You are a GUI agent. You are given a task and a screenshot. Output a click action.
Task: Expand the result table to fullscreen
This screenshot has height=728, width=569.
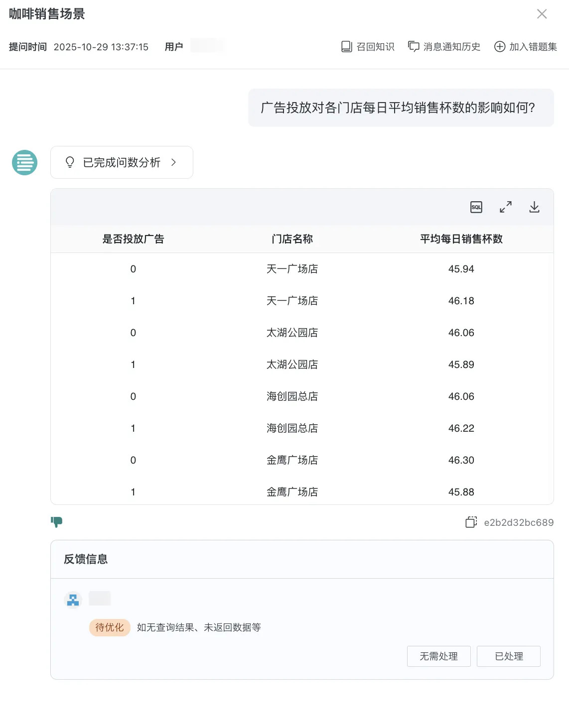(505, 207)
